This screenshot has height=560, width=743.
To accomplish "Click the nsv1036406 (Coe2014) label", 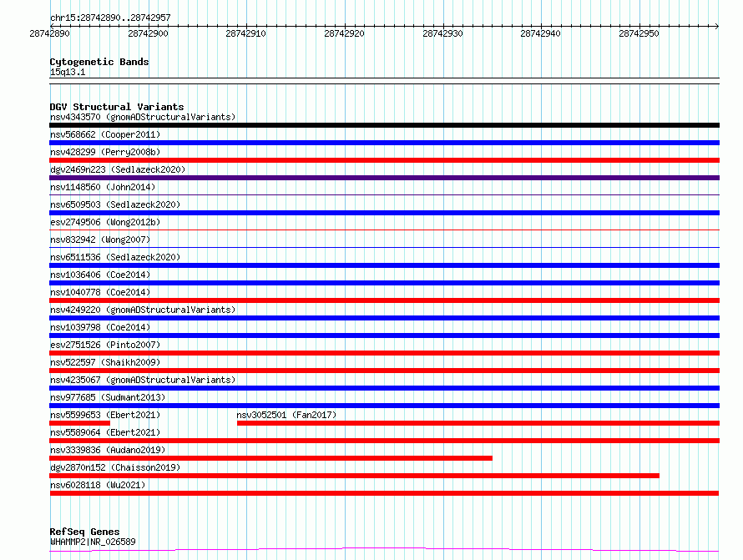I will (100, 275).
